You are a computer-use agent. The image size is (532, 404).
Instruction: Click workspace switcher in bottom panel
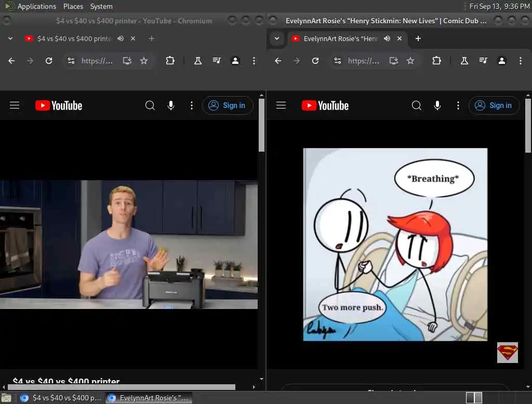(474, 398)
